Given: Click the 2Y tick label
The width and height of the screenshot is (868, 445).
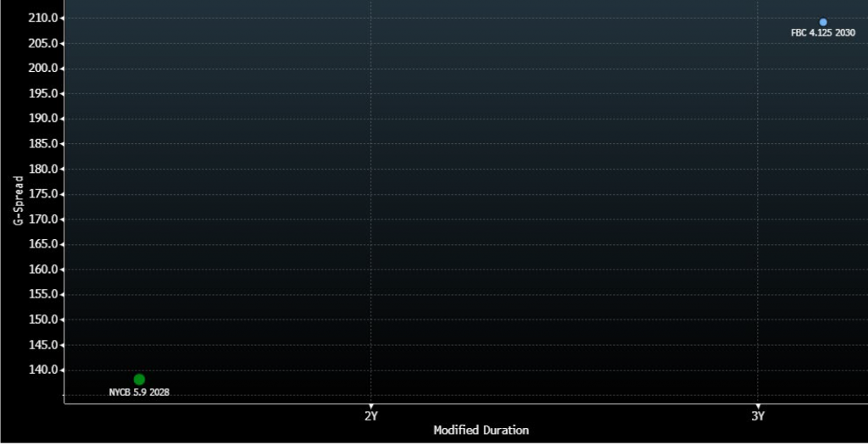Looking at the screenshot, I should 370,416.
